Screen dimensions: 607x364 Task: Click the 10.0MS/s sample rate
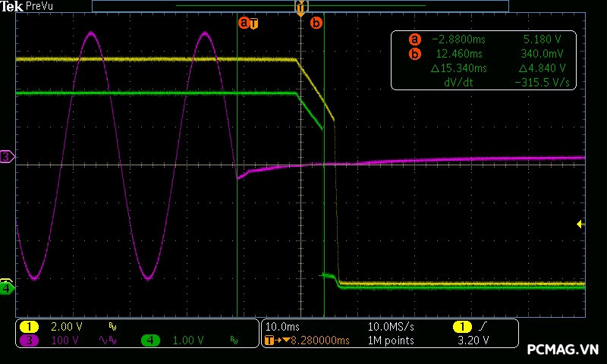(x=391, y=327)
